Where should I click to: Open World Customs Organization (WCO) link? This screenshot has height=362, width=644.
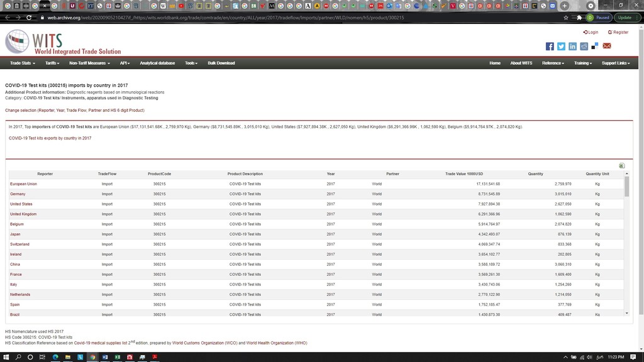[x=204, y=343]
